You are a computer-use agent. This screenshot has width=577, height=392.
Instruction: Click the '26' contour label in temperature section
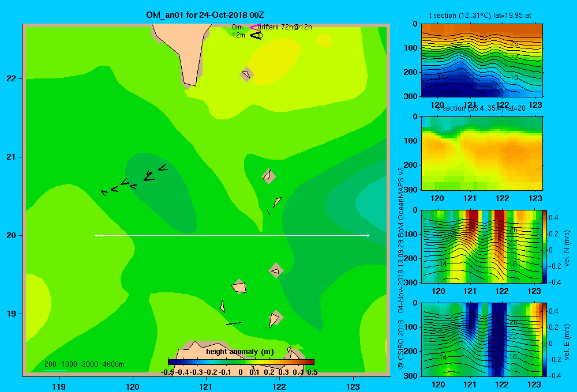(514, 44)
